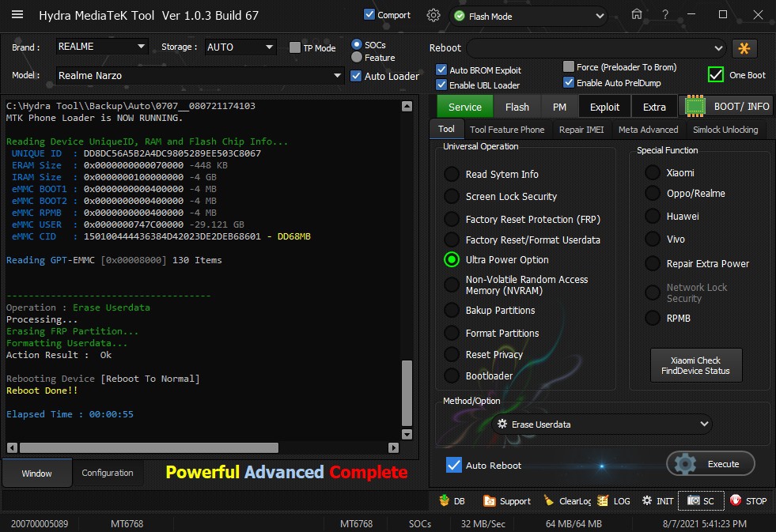
Task: Expand the Reboot options dropdown
Action: point(596,48)
